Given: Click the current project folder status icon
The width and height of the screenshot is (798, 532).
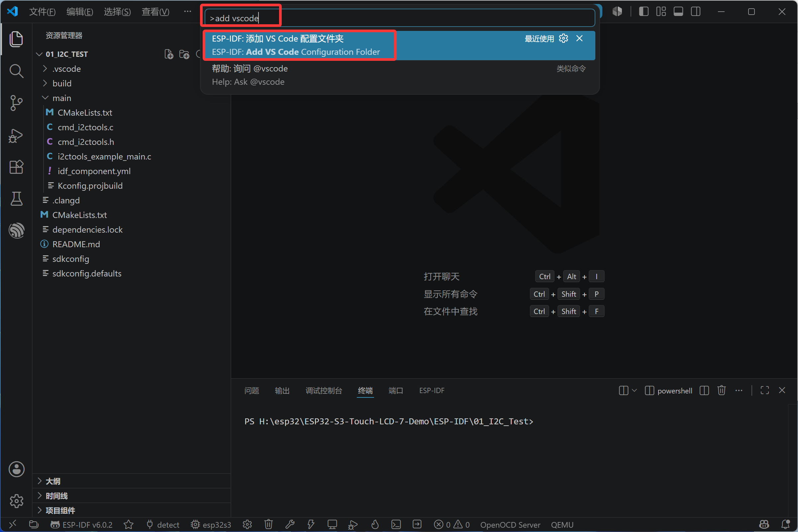Looking at the screenshot, I should 34,525.
